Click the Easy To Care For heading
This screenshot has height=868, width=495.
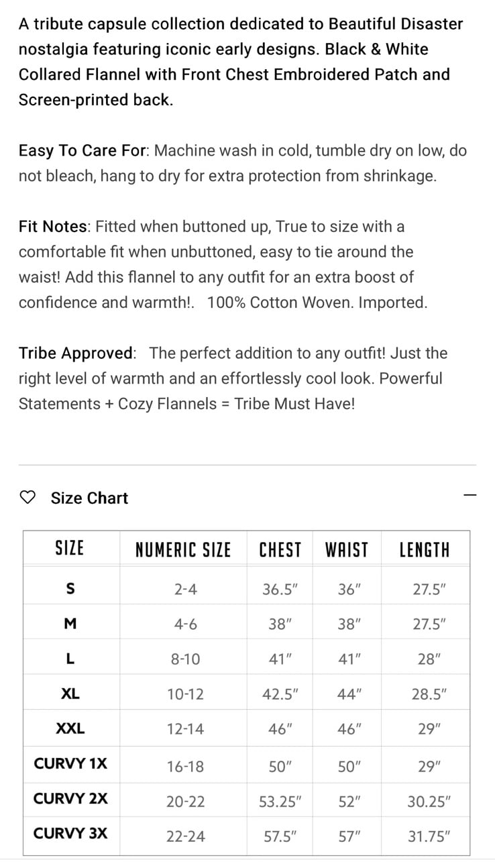tap(82, 150)
